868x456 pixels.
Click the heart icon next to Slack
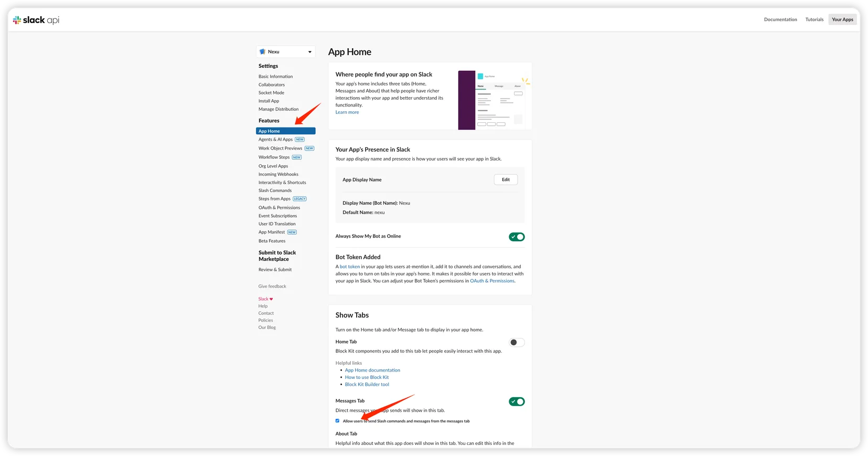point(271,299)
